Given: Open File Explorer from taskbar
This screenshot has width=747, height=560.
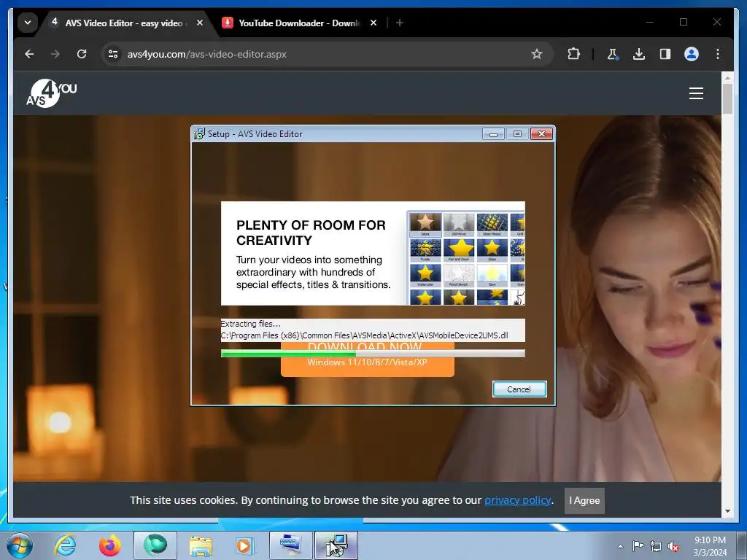Looking at the screenshot, I should [x=201, y=545].
